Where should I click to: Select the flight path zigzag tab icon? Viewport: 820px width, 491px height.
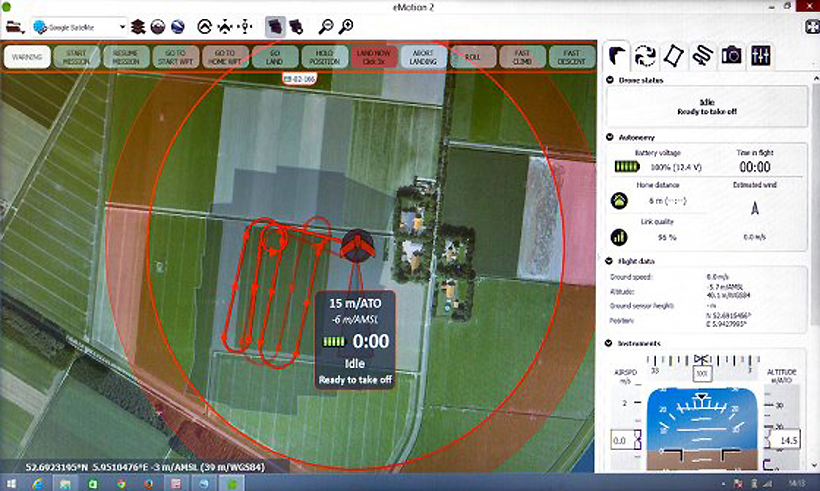click(703, 56)
